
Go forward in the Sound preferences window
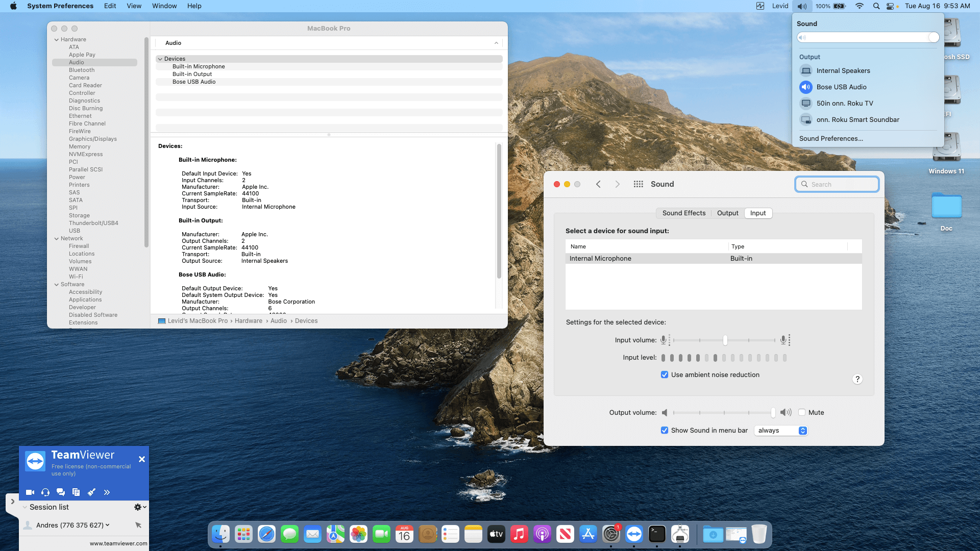click(x=617, y=184)
